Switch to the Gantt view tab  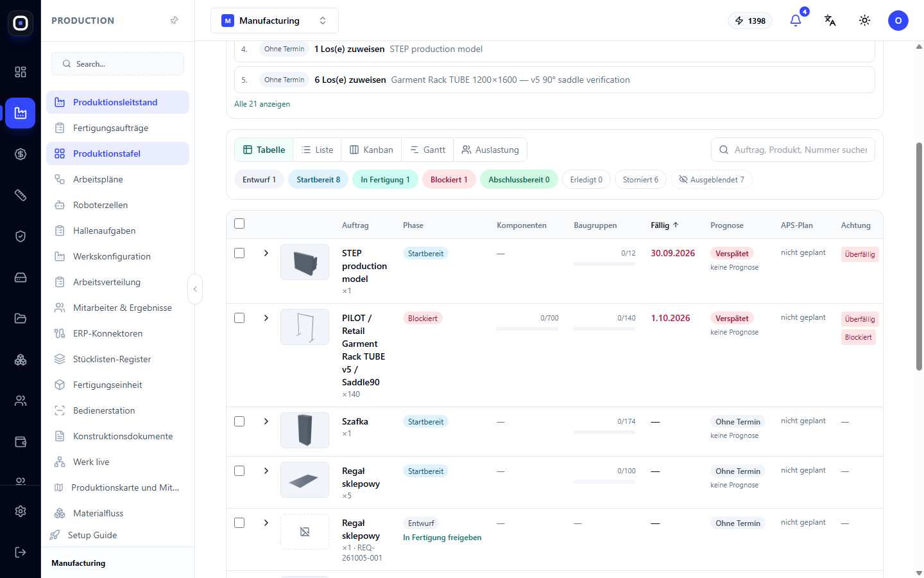[x=427, y=150]
